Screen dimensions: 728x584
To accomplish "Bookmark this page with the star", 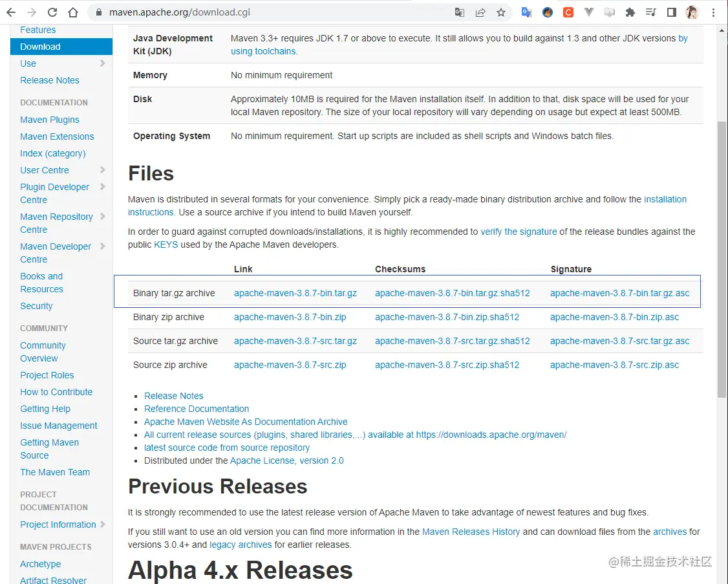I will (501, 12).
